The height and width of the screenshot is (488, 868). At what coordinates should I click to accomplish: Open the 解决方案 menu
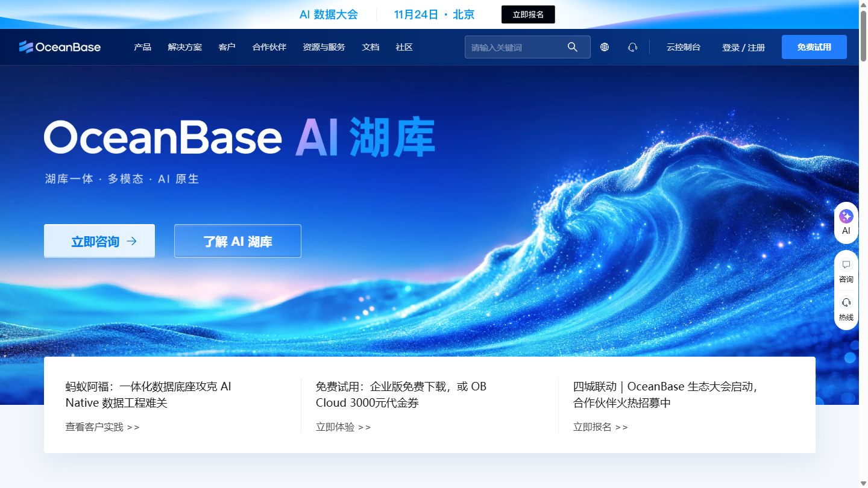coord(185,47)
